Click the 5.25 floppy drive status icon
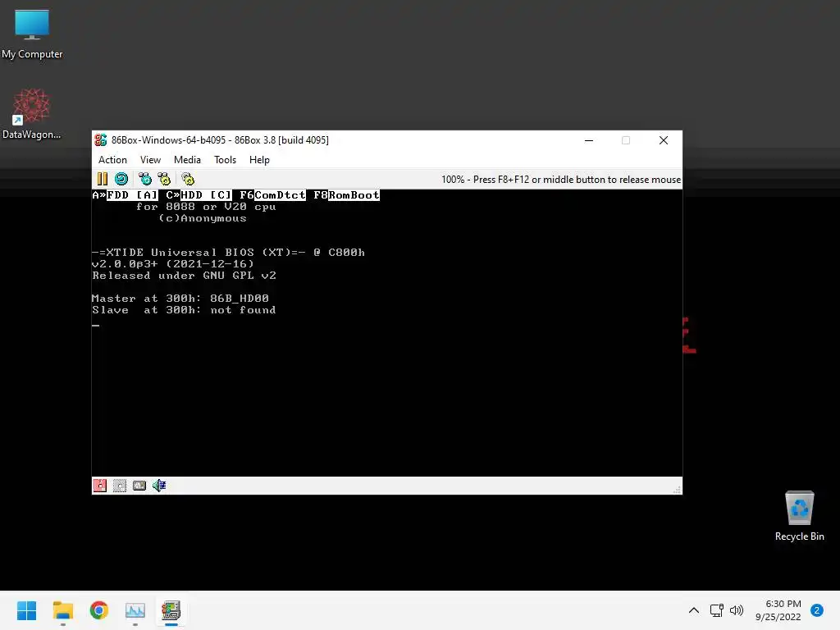The image size is (840, 630). tap(120, 486)
